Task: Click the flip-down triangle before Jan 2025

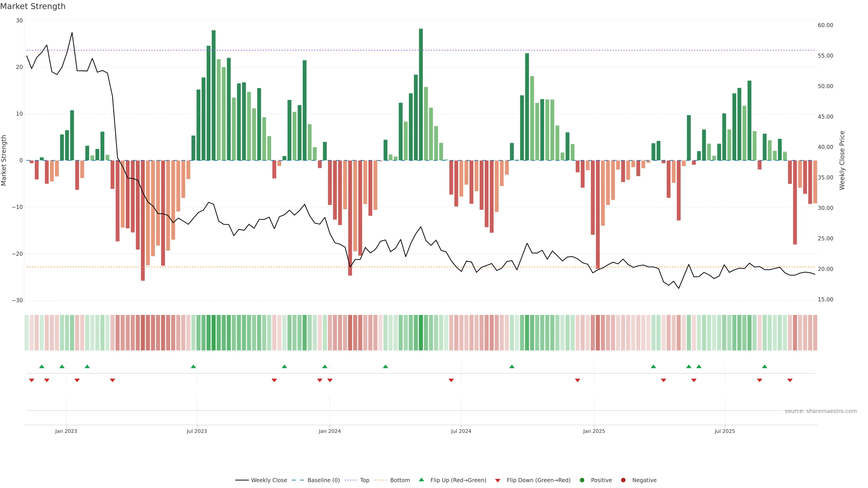Action: (x=578, y=380)
